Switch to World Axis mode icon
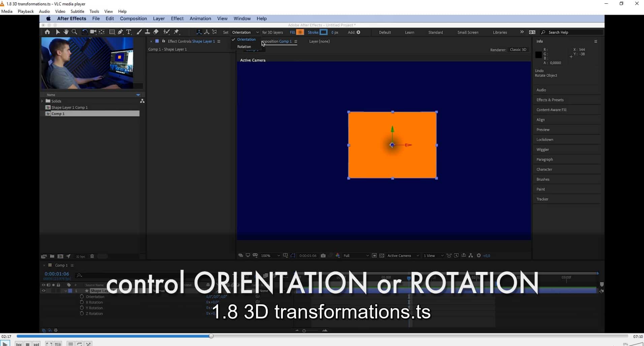This screenshot has width=644, height=346. coord(207,32)
